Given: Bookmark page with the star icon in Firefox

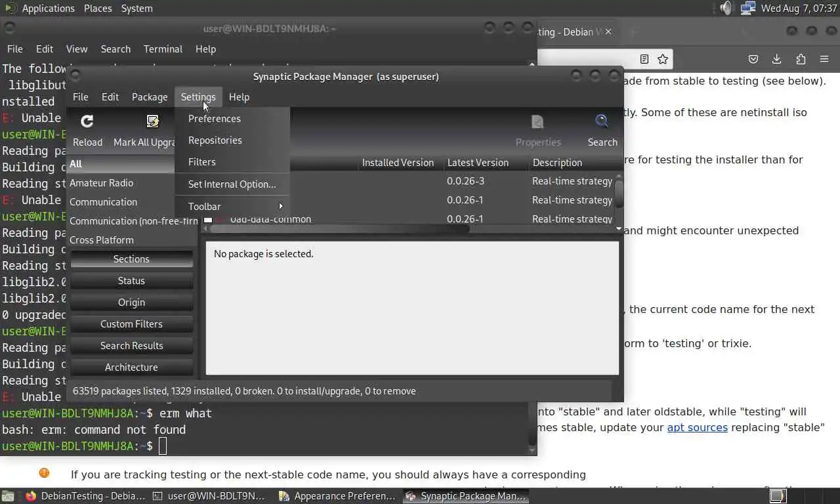Looking at the screenshot, I should pyautogui.click(x=663, y=59).
